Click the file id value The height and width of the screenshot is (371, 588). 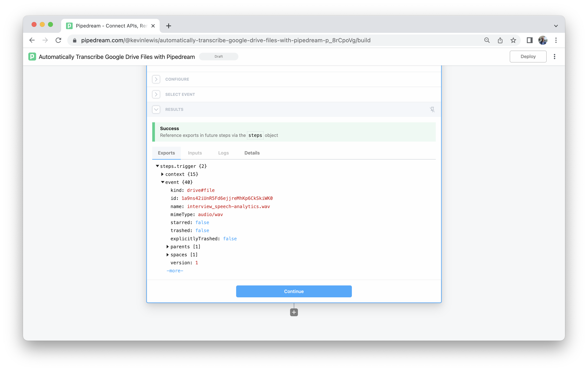click(227, 198)
